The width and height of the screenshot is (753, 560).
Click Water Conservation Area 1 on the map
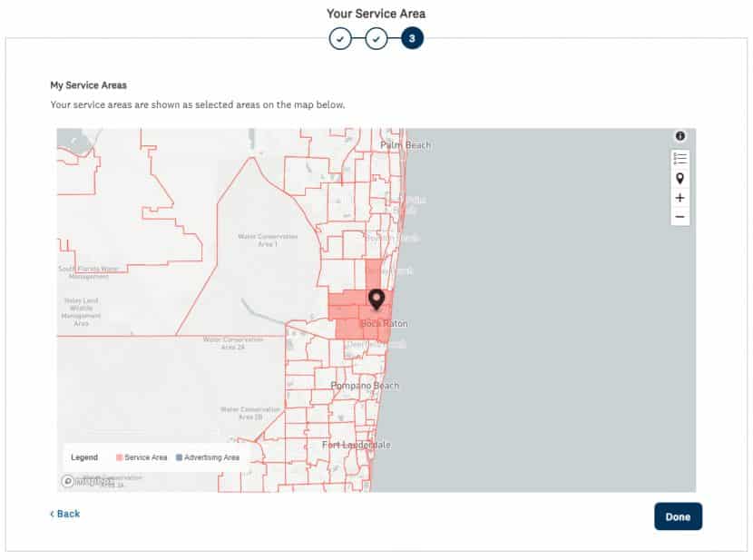point(267,241)
